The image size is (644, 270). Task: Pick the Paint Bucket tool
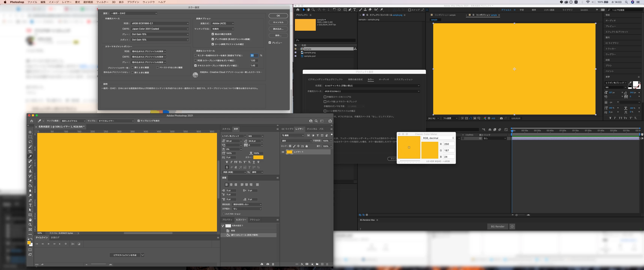[x=30, y=186]
